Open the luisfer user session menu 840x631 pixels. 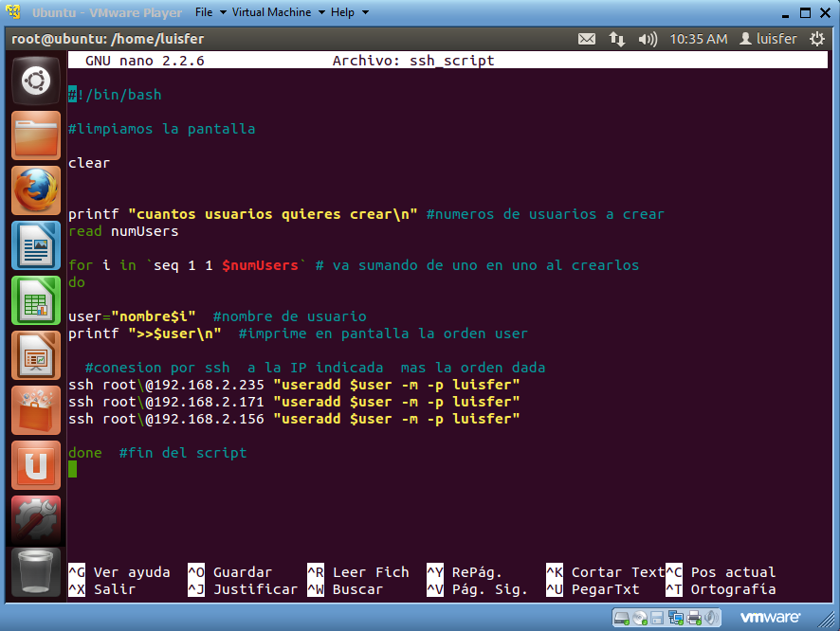pos(768,39)
